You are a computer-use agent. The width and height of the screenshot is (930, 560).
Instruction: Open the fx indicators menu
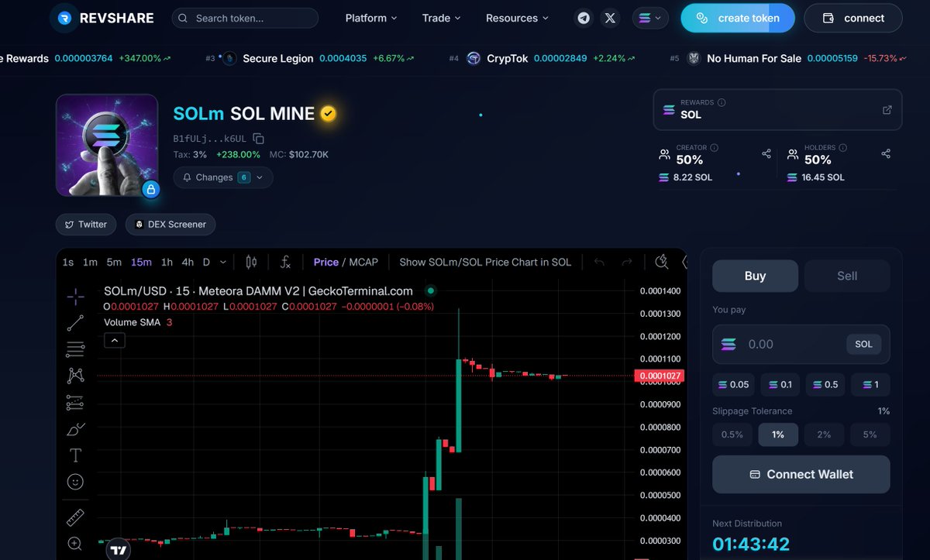pyautogui.click(x=285, y=262)
